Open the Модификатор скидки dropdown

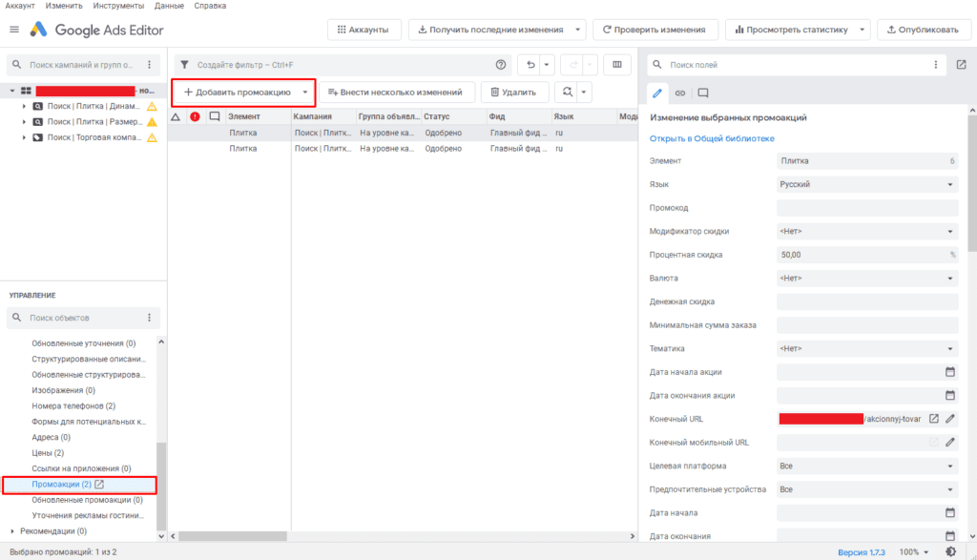866,231
